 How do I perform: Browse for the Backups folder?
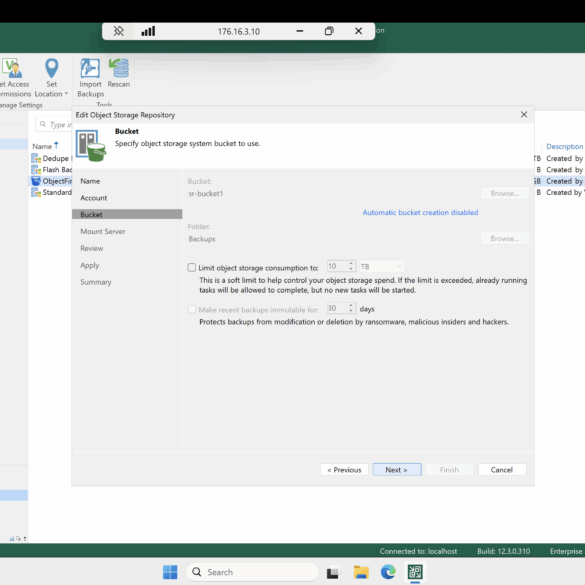504,238
